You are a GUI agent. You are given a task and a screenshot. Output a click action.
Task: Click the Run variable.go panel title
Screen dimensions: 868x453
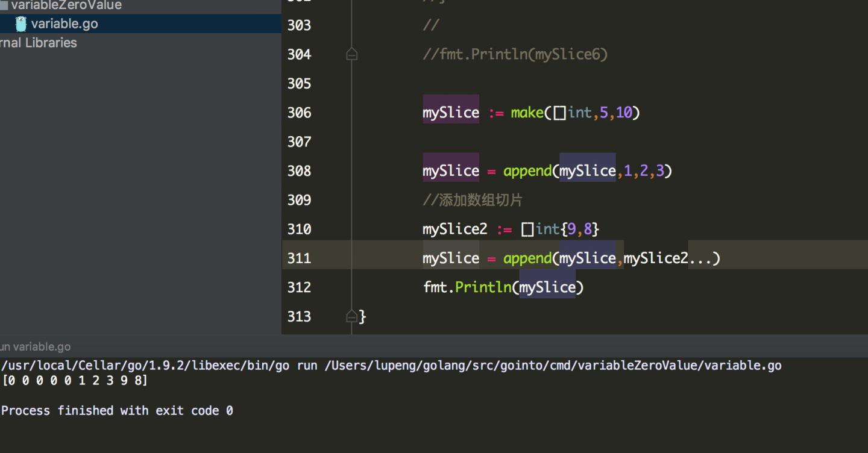[x=36, y=347]
